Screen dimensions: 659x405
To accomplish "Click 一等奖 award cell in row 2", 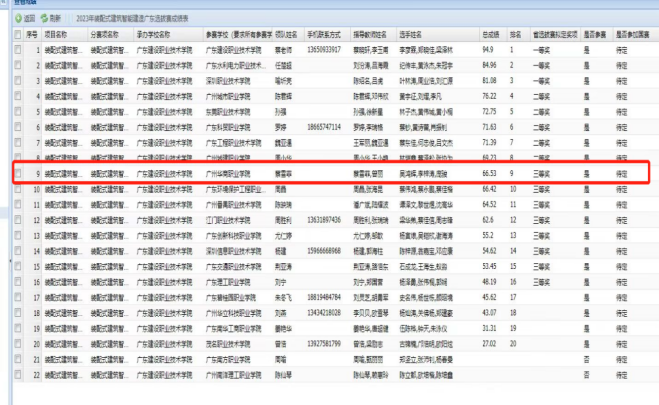I will [x=544, y=64].
